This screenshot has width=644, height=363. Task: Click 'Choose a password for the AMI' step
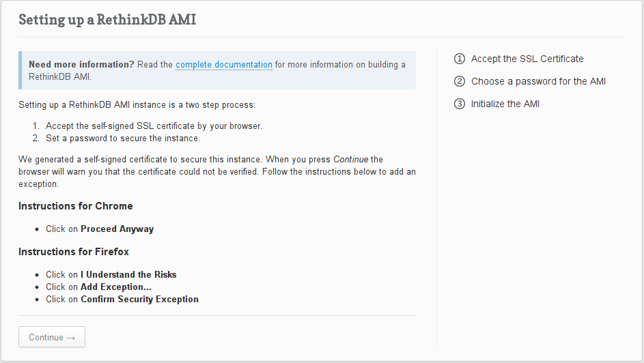coord(538,82)
